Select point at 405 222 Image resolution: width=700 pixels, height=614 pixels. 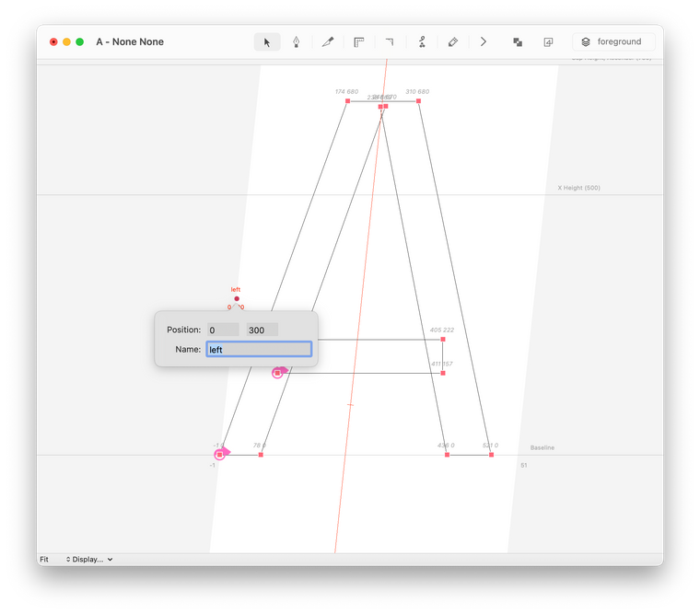tap(443, 340)
